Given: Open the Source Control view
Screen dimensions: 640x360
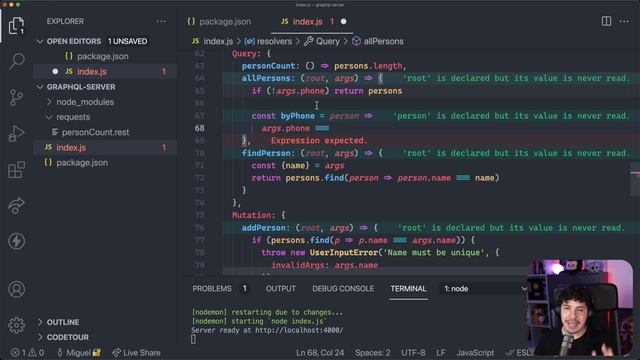Looking at the screenshot, I should [16, 98].
